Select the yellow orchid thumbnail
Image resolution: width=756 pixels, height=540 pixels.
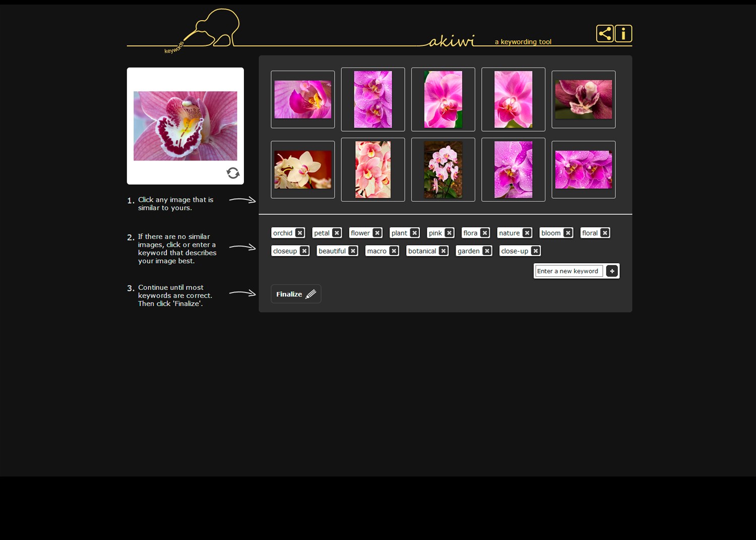[x=302, y=169]
